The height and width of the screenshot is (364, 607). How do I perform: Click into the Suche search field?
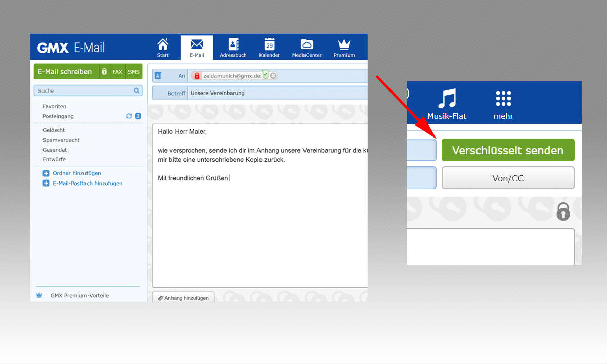[x=88, y=91]
